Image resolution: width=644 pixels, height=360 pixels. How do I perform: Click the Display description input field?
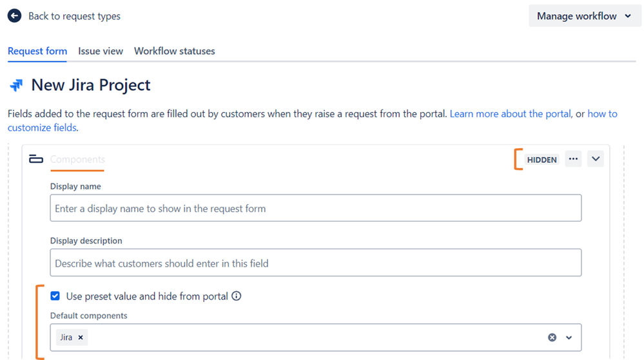(316, 263)
